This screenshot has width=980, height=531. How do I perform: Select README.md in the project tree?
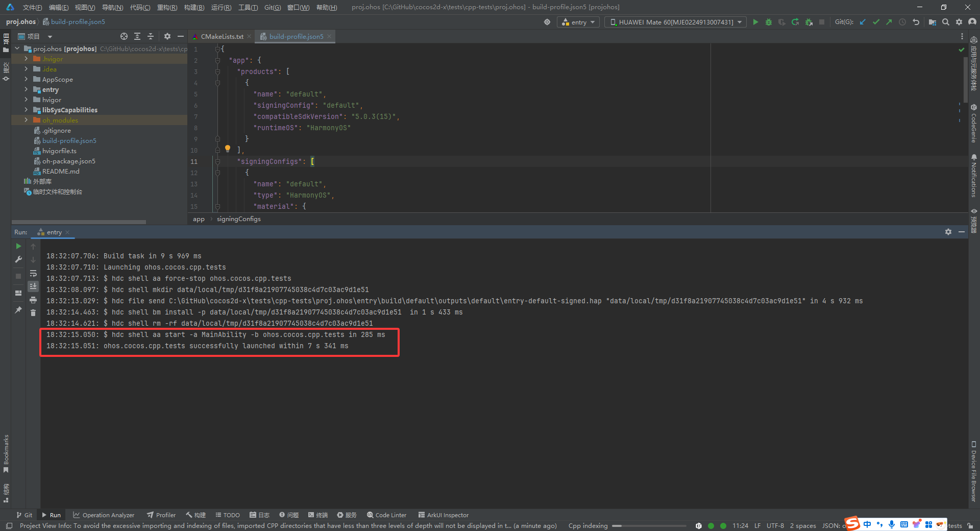coord(61,171)
